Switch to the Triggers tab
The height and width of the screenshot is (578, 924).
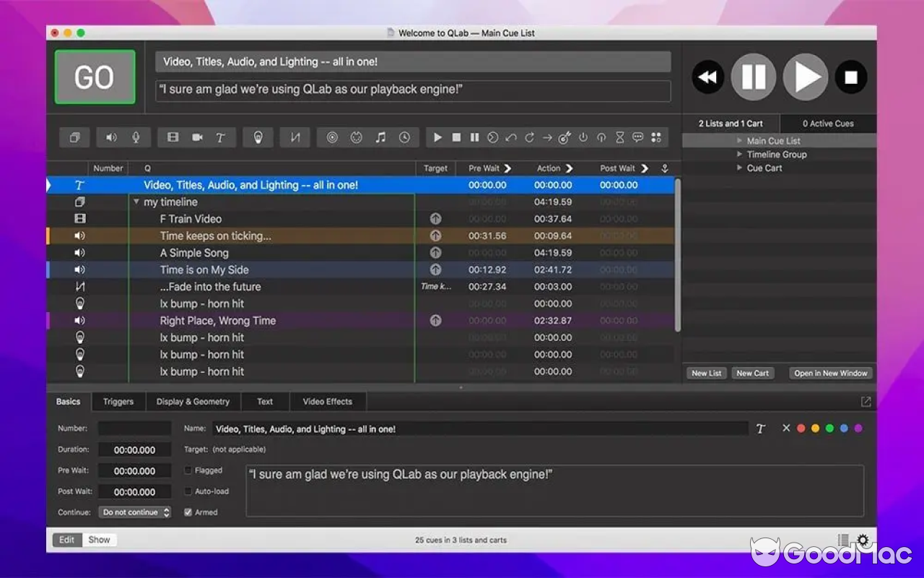click(x=118, y=401)
